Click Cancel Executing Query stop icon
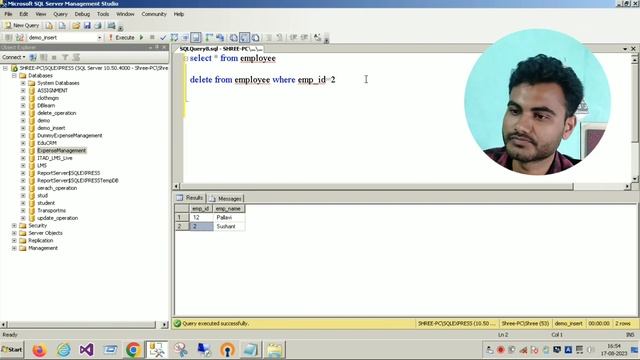The width and height of the screenshot is (640, 360). point(152,38)
